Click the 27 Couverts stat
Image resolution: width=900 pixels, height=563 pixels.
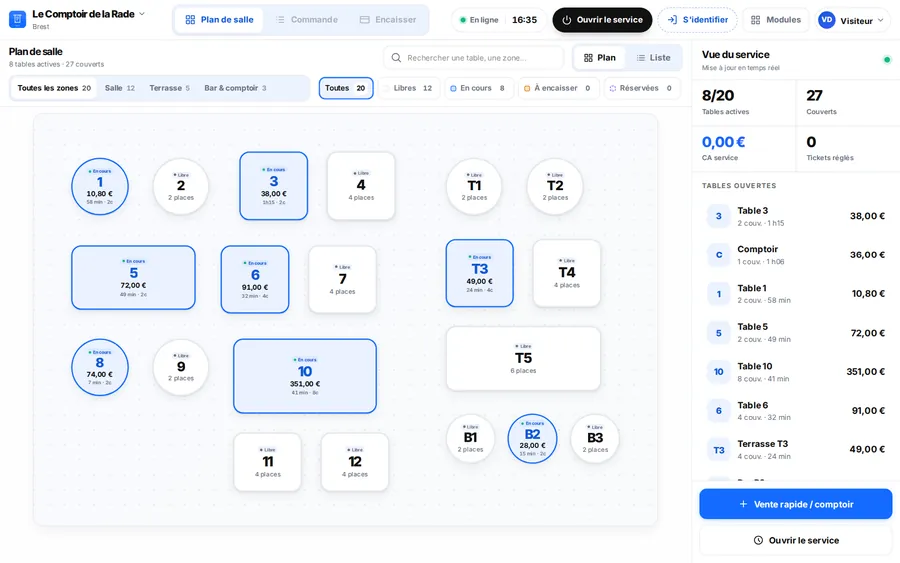[x=848, y=102]
